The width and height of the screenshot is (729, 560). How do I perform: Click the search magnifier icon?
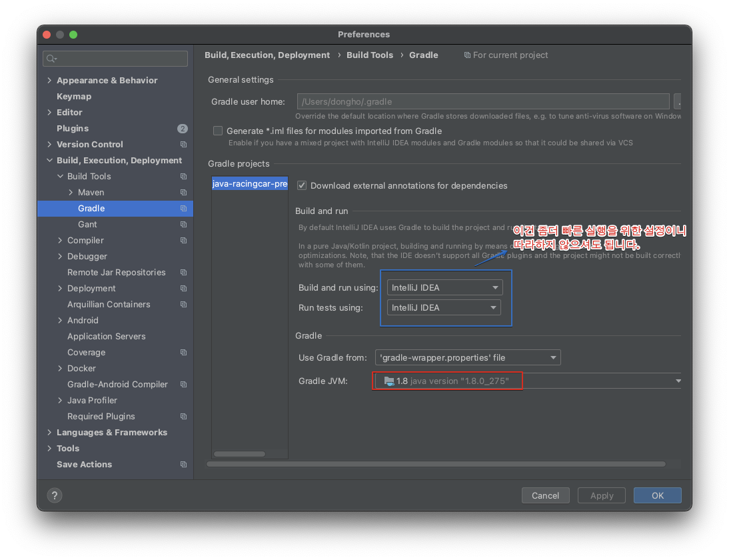coord(51,59)
